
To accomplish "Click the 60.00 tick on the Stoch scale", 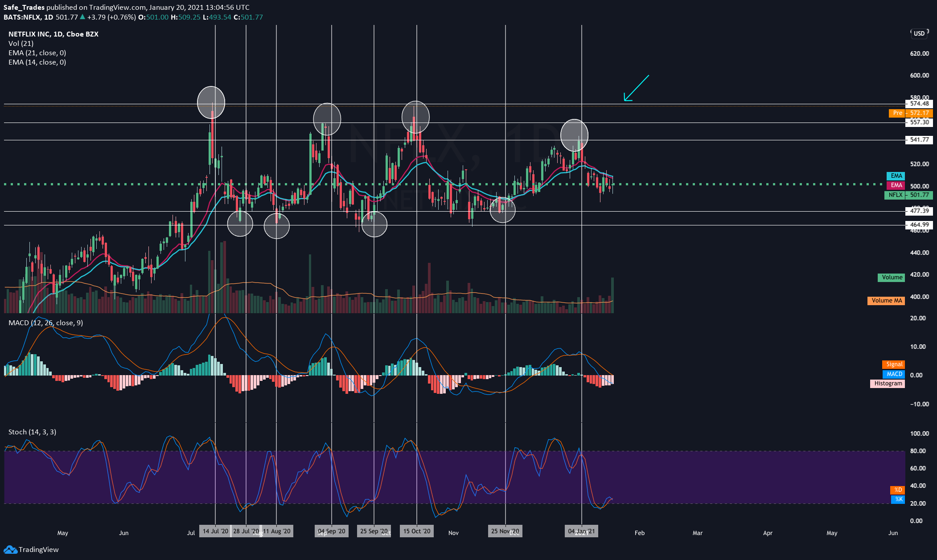I will coord(918,468).
